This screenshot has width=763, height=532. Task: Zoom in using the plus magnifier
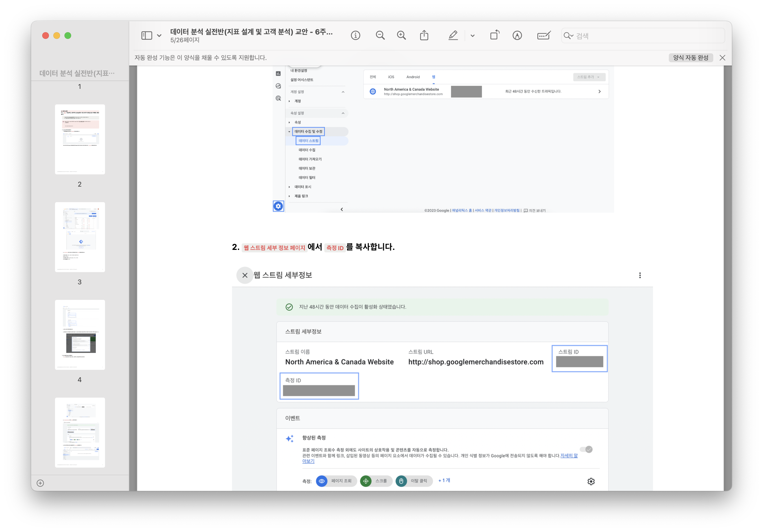402,36
